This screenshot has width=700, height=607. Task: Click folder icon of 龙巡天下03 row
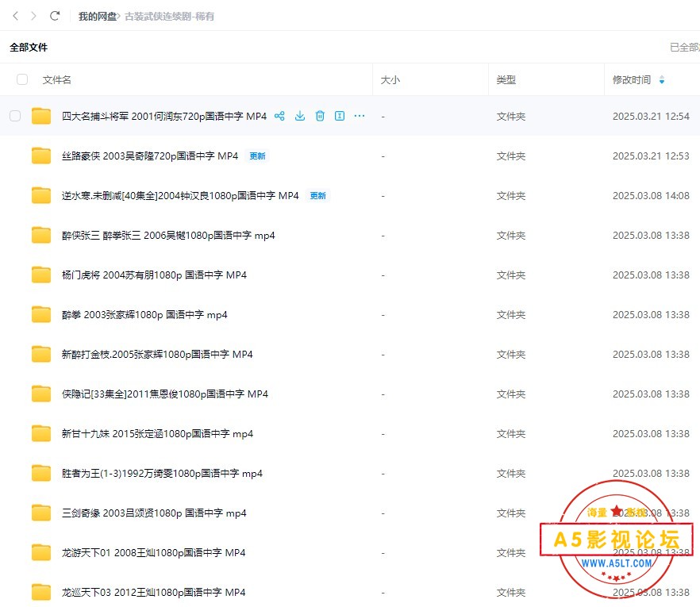pos(41,592)
